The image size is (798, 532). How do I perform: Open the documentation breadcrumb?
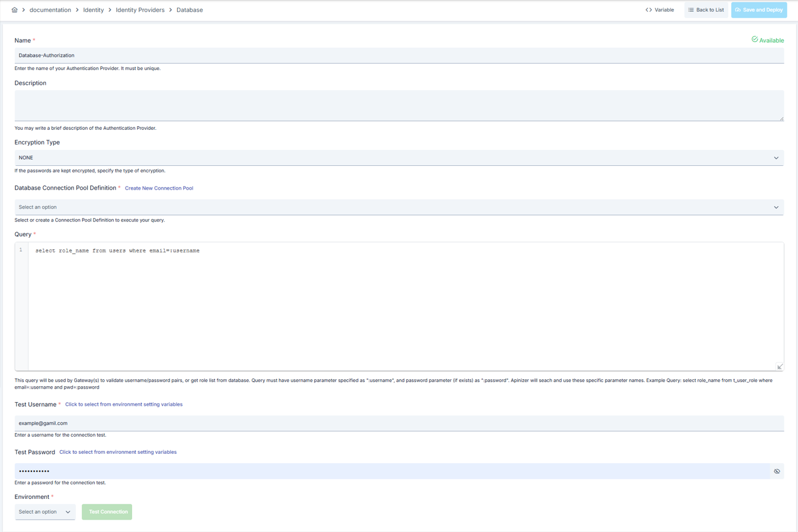pos(50,10)
